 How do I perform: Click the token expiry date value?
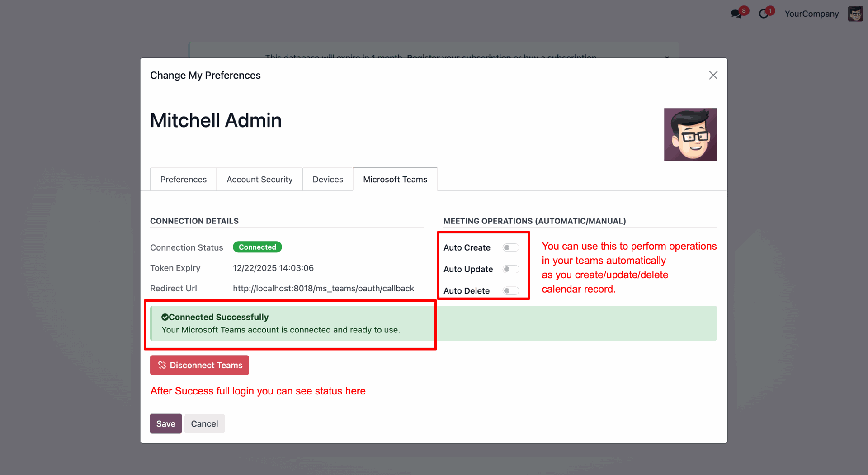[273, 268]
